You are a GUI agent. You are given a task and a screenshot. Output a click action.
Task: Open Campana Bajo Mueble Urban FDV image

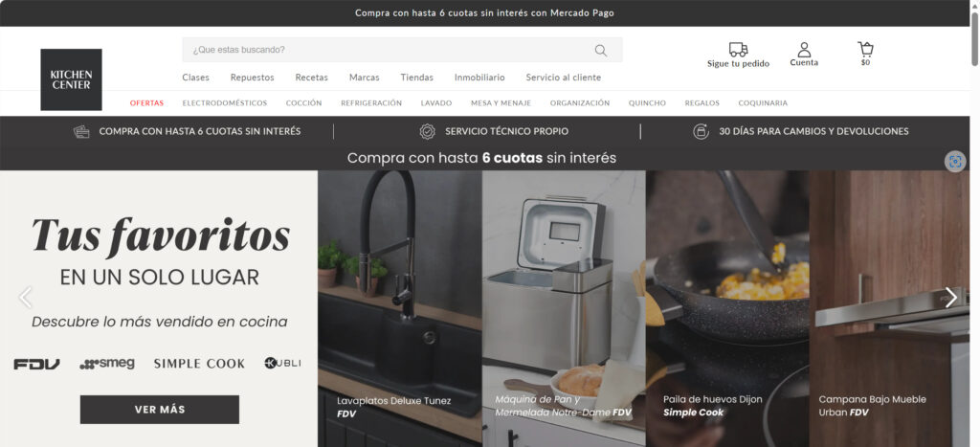tap(889, 309)
